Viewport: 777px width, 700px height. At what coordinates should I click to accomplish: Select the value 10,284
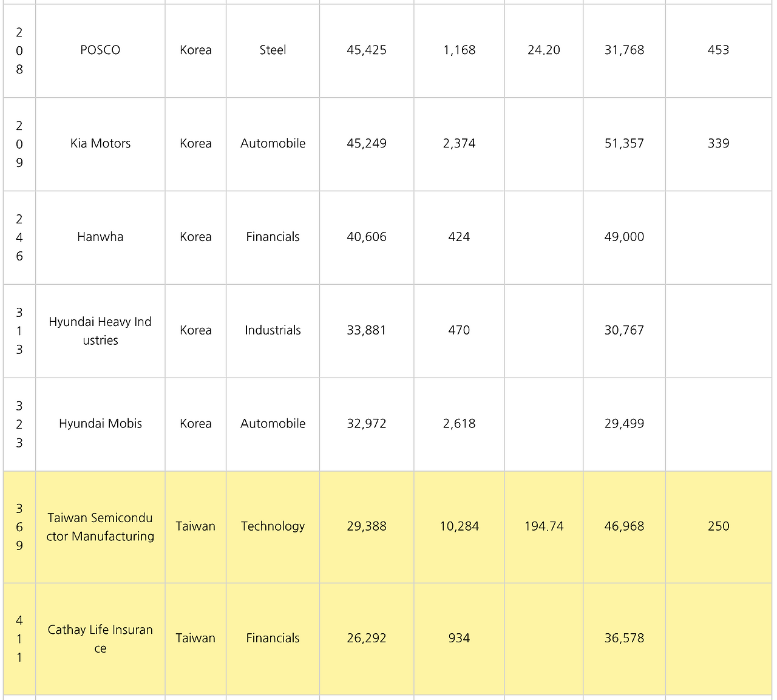[459, 527]
